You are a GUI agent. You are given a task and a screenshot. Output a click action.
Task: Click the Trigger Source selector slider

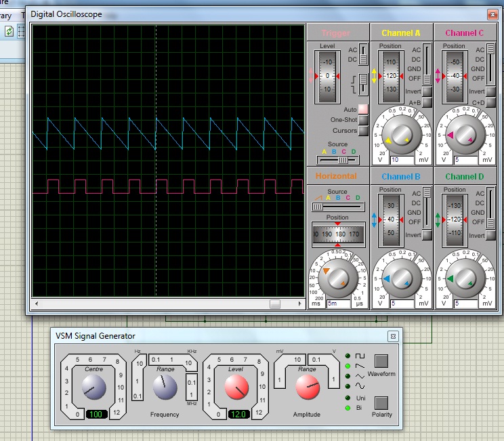pyautogui.click(x=343, y=160)
